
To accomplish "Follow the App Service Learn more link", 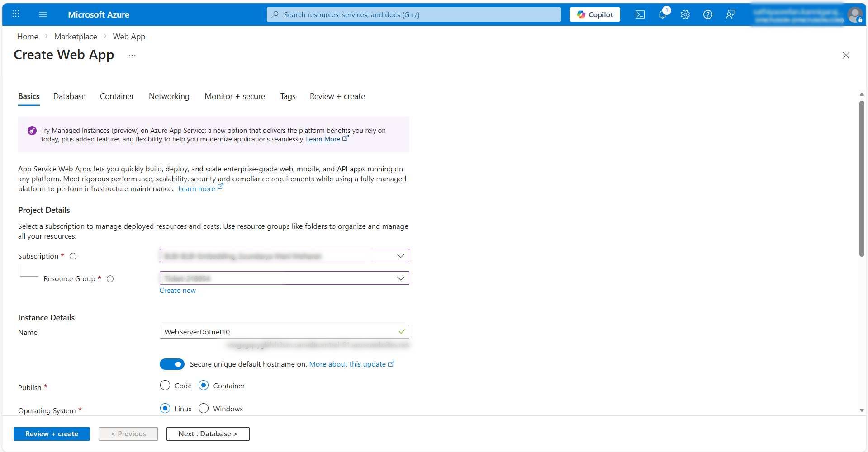I will click(197, 189).
